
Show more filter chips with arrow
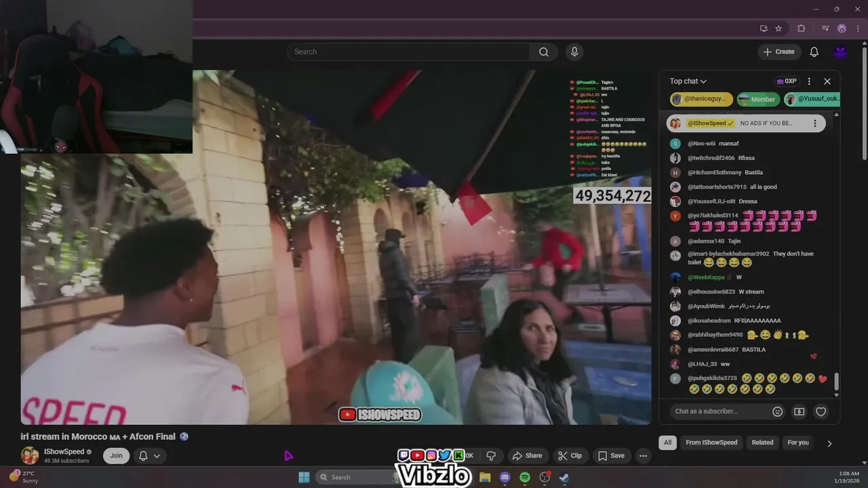pyautogui.click(x=829, y=443)
